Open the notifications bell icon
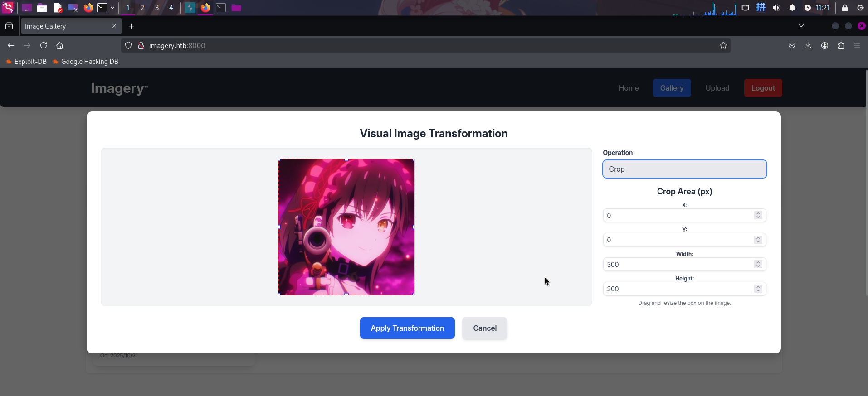This screenshot has width=868, height=396. point(792,8)
